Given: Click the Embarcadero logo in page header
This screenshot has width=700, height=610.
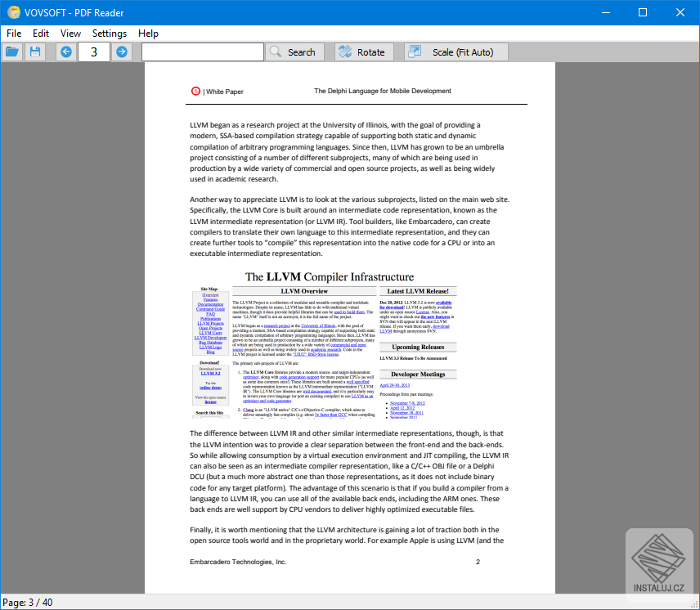Looking at the screenshot, I should click(x=195, y=91).
